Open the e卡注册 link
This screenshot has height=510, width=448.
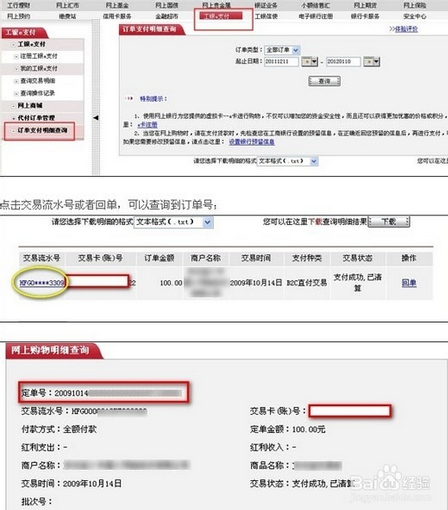click(x=147, y=125)
